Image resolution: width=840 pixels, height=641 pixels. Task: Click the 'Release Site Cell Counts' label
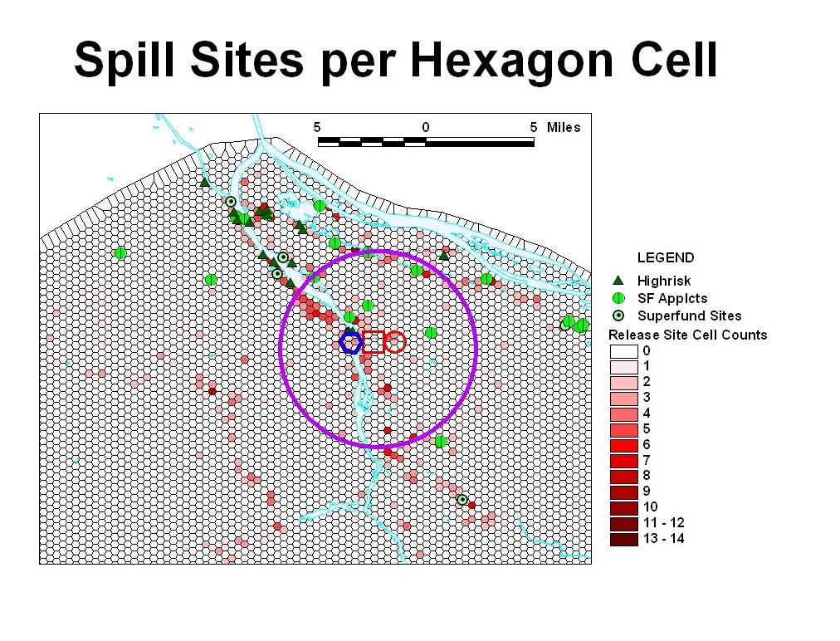click(x=688, y=335)
